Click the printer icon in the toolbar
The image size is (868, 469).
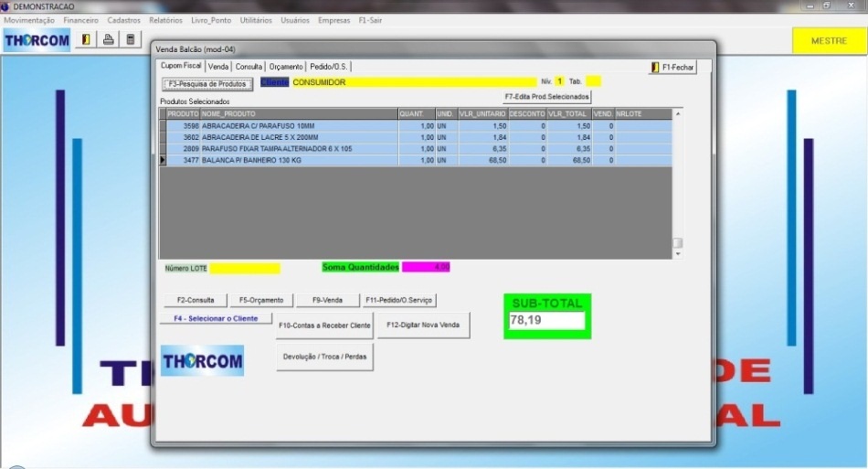click(108, 39)
